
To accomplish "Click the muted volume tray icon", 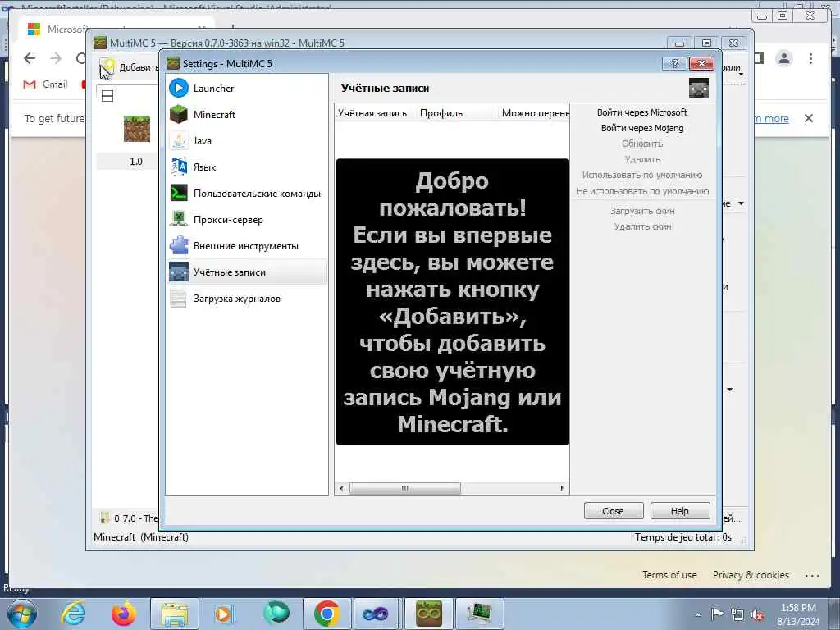I will click(x=757, y=615).
